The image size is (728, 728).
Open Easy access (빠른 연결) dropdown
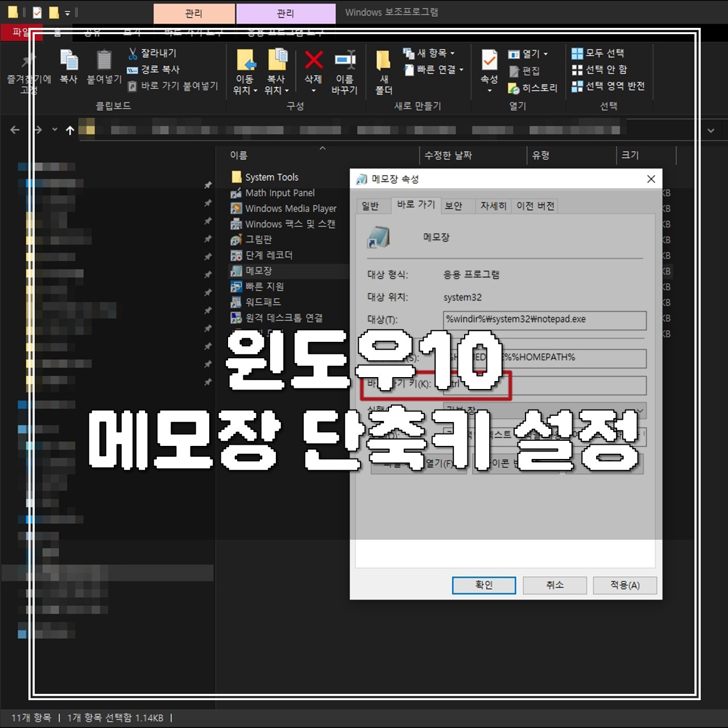[x=433, y=69]
